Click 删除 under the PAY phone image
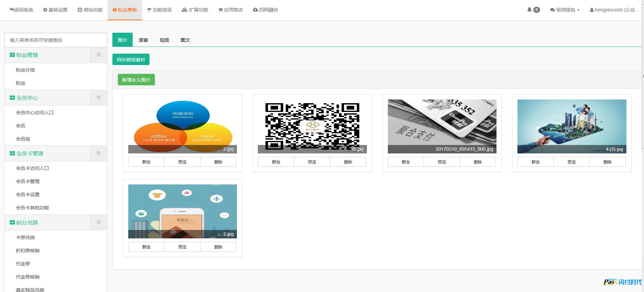644x292 pixels. click(x=218, y=247)
